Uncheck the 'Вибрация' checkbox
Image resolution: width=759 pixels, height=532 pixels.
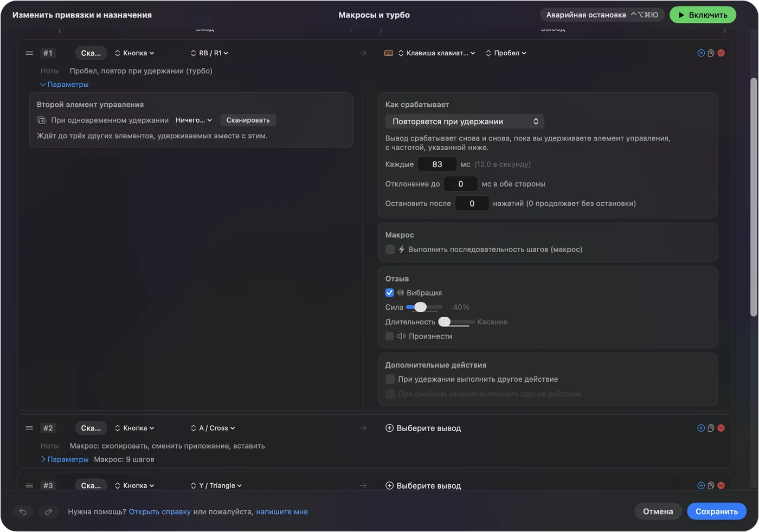390,293
